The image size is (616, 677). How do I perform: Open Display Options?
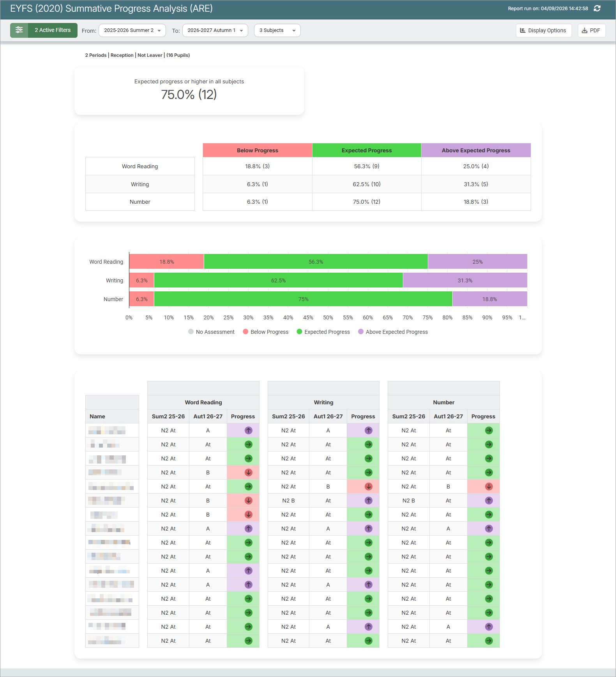click(x=544, y=30)
